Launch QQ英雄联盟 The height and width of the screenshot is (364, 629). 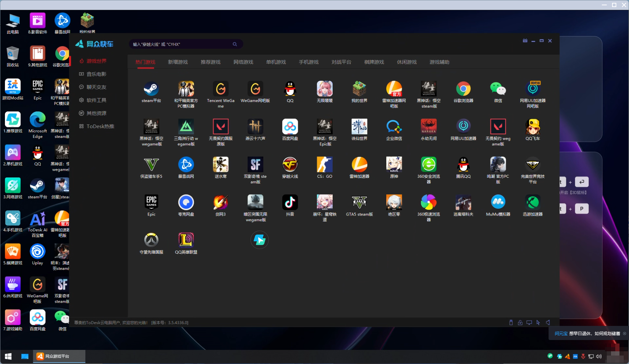[x=186, y=240]
